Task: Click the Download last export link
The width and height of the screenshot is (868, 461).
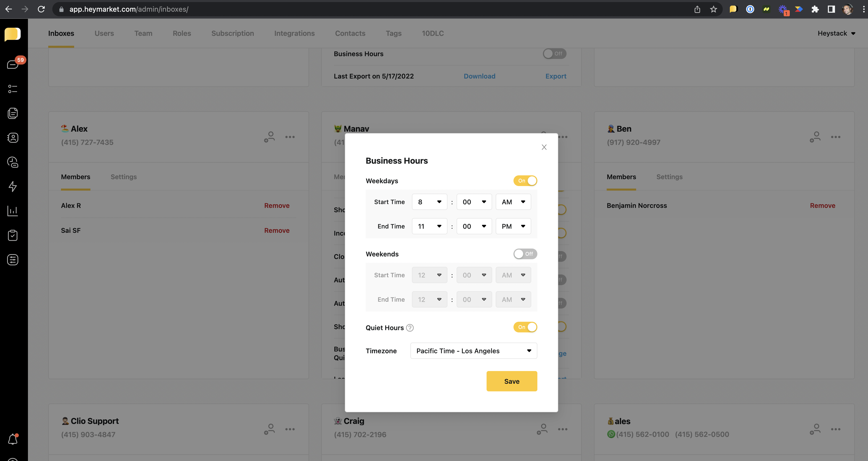Action: tap(479, 76)
